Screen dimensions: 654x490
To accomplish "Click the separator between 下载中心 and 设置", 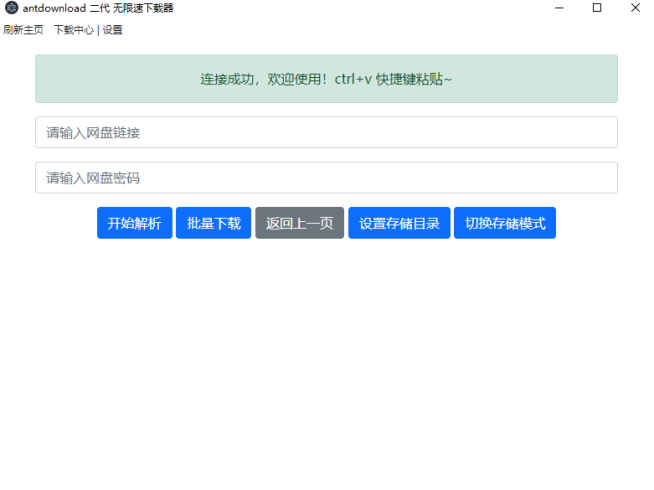I will [98, 30].
